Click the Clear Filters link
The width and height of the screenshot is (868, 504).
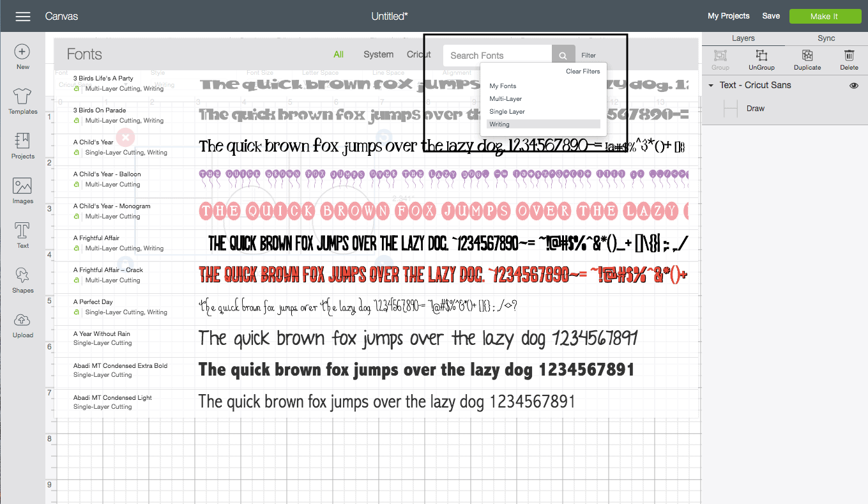pos(582,72)
